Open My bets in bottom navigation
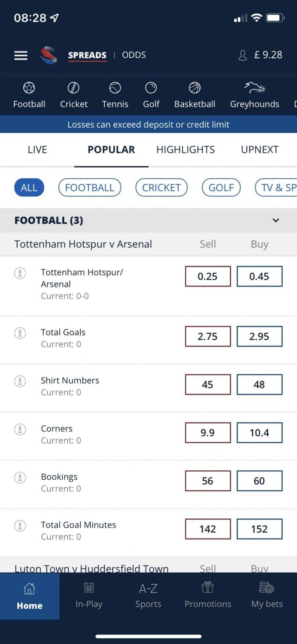The height and width of the screenshot is (644, 297). pos(267,596)
